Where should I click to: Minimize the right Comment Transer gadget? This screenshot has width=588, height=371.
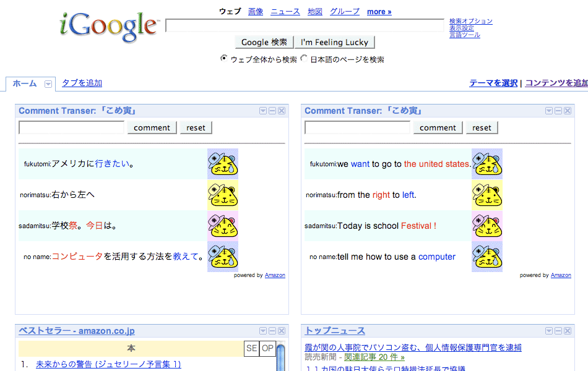pos(558,111)
